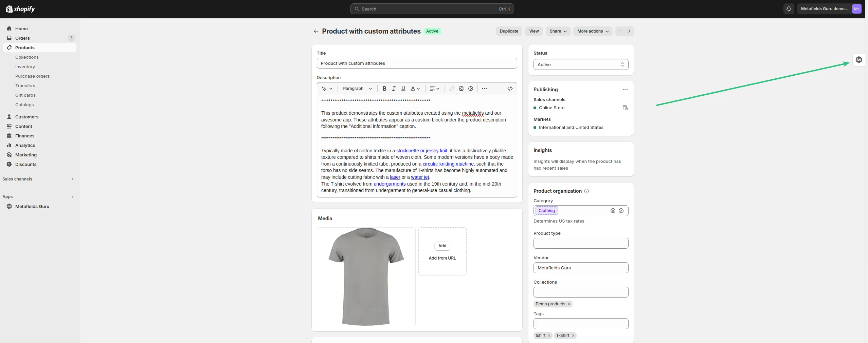Open the Paragraph style dropdown
The image size is (868, 343).
(x=357, y=89)
